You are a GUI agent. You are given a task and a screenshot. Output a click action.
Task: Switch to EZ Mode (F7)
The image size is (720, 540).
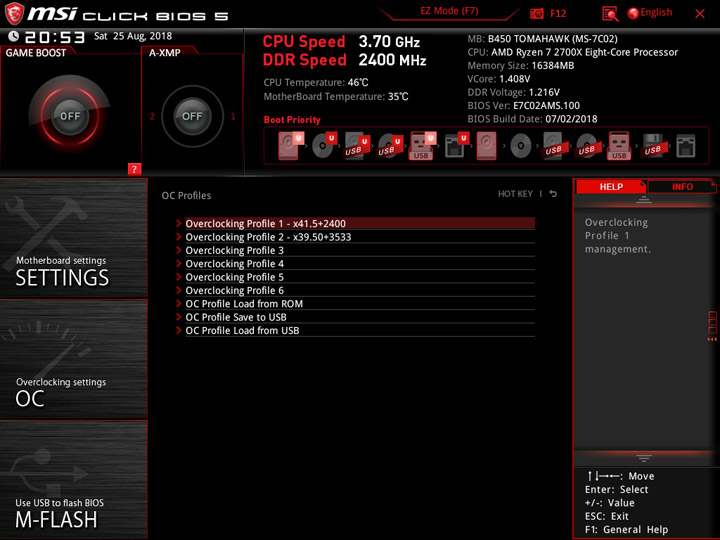(449, 11)
